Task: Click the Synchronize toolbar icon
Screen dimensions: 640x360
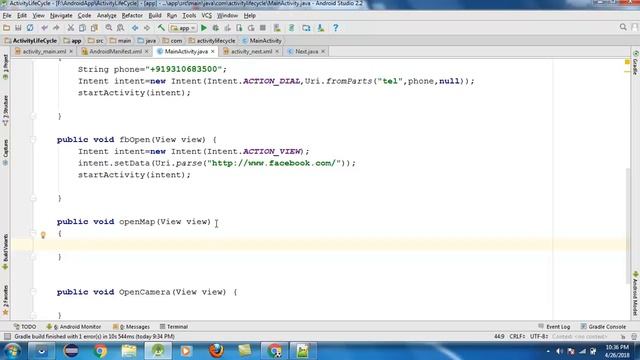Action: coord(30,28)
